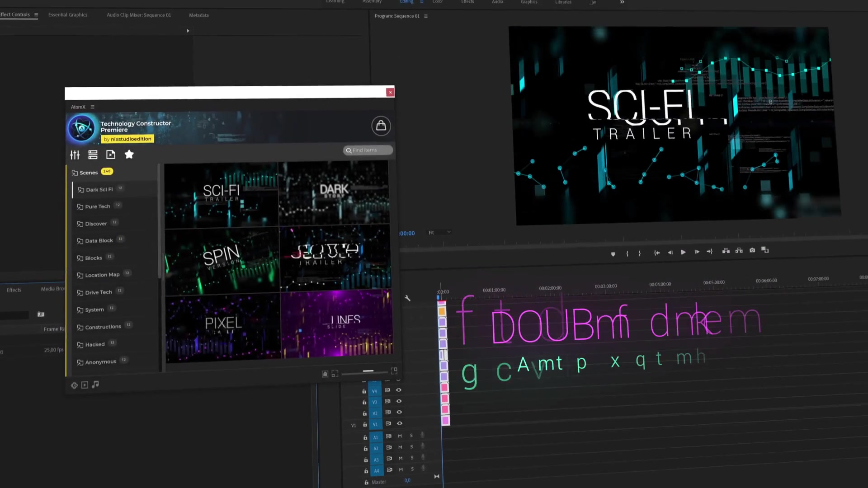
Task: Click the AtomX small thumbnail size icon
Action: click(325, 374)
